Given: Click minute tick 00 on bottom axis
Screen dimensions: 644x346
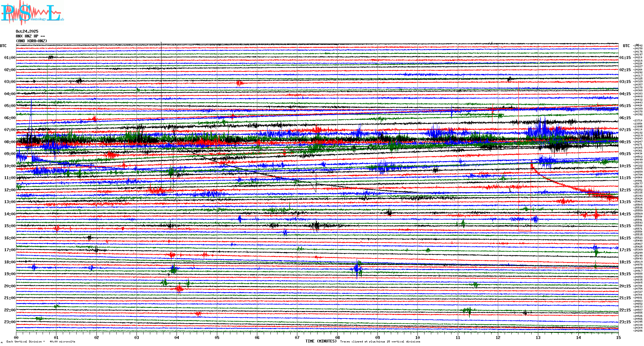Looking at the screenshot, I should point(16,338).
